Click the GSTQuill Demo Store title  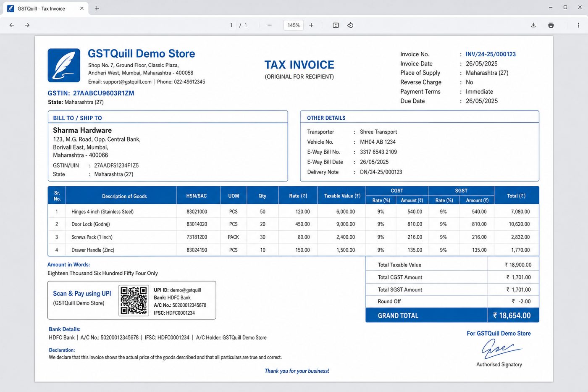click(141, 54)
